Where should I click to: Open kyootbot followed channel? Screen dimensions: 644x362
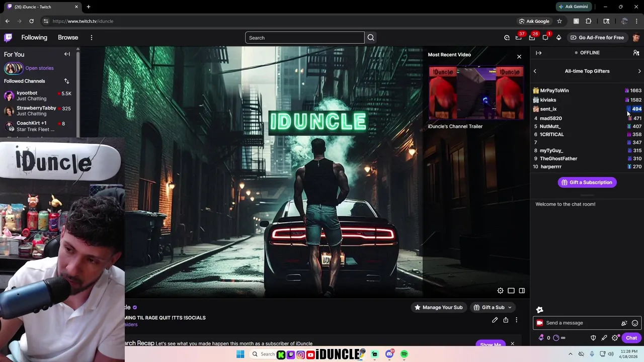[x=38, y=96]
